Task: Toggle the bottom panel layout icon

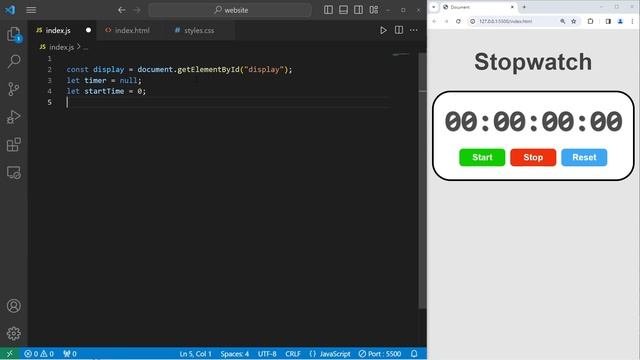Action: click(x=343, y=10)
